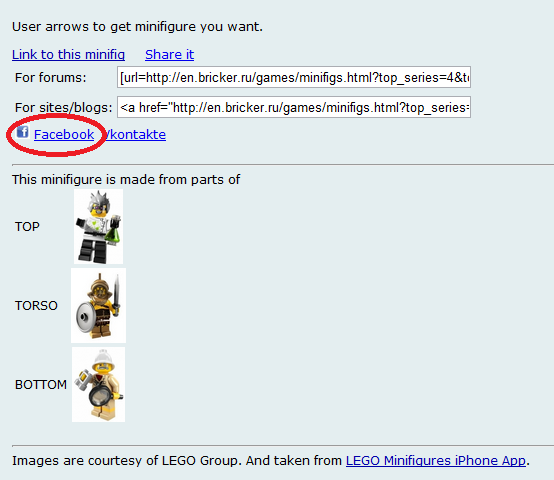Click the Facebook logo icon
Viewport: 554px width, 480px height.
23,132
